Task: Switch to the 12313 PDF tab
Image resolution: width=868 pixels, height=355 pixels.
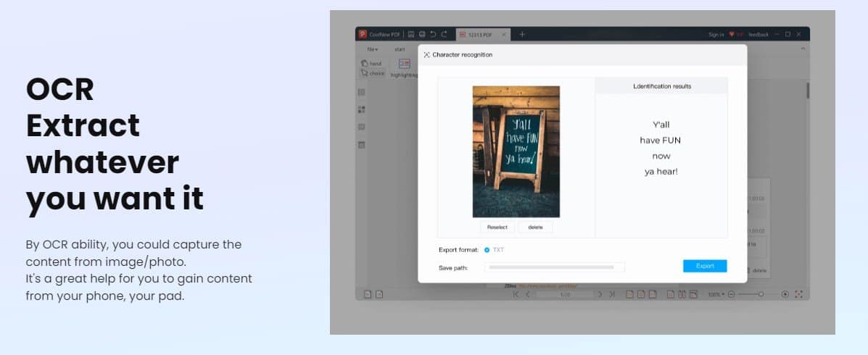Action: click(479, 34)
